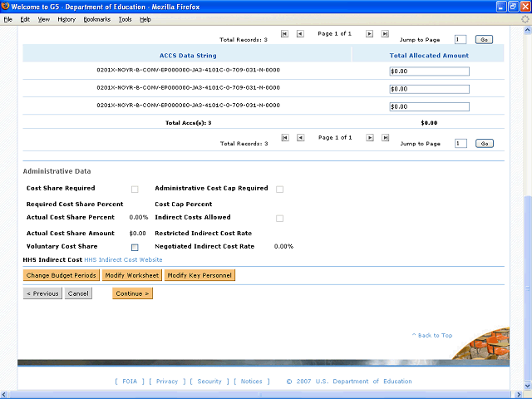
Task: Check Administrative Cost Cap Required checkbox
Action: (279, 190)
